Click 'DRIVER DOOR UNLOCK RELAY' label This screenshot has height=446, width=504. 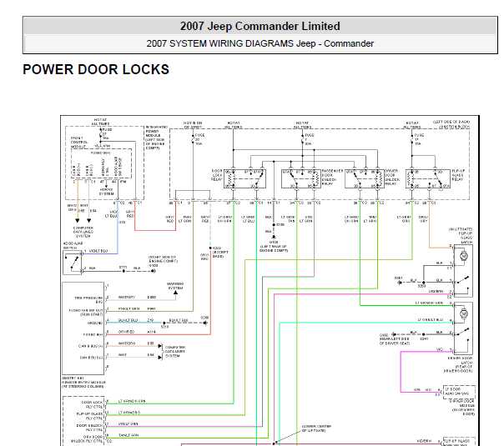pyautogui.click(x=391, y=178)
